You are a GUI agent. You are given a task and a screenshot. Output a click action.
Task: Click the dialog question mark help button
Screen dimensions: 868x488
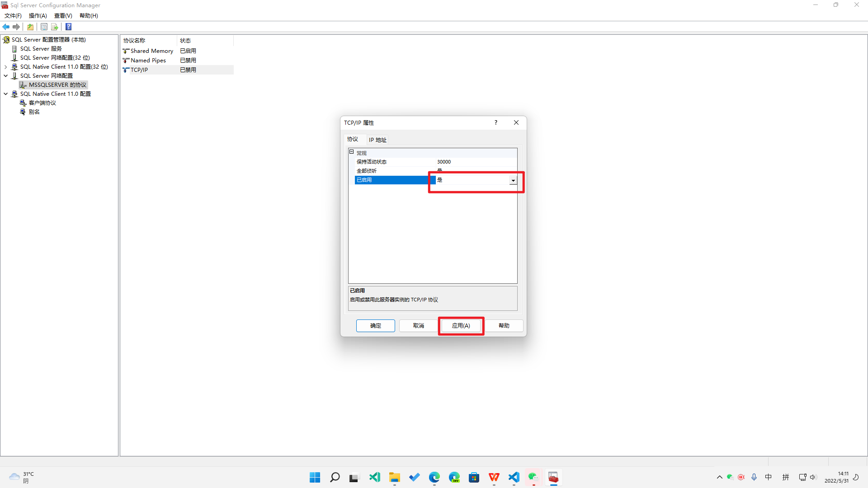[x=496, y=122]
